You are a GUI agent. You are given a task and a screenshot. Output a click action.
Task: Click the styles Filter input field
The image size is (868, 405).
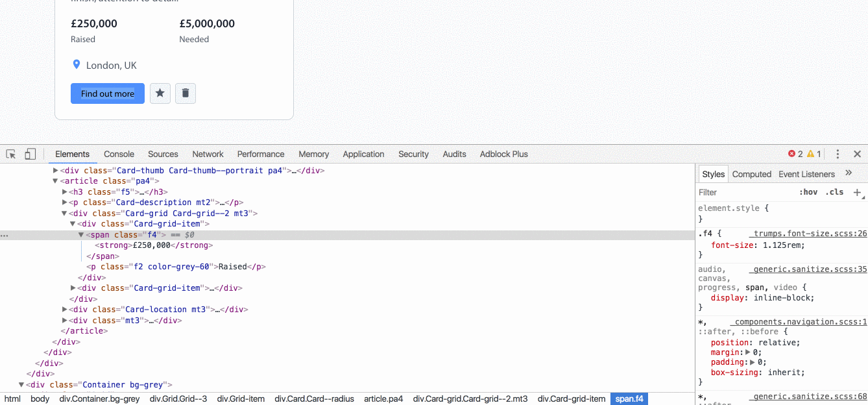[746, 192]
